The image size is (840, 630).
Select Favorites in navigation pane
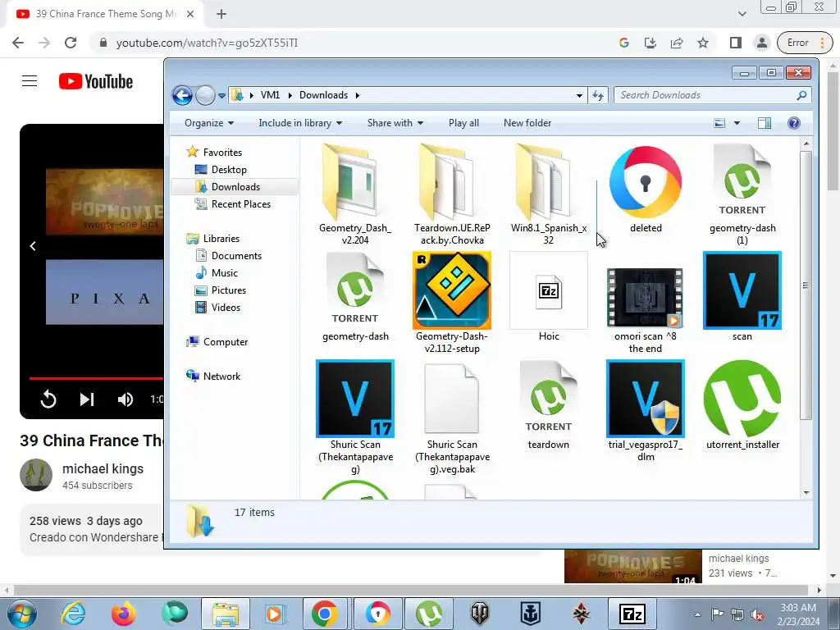[x=222, y=152]
